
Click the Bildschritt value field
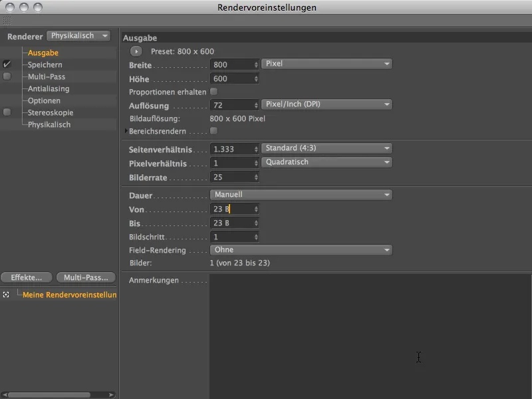coord(231,237)
